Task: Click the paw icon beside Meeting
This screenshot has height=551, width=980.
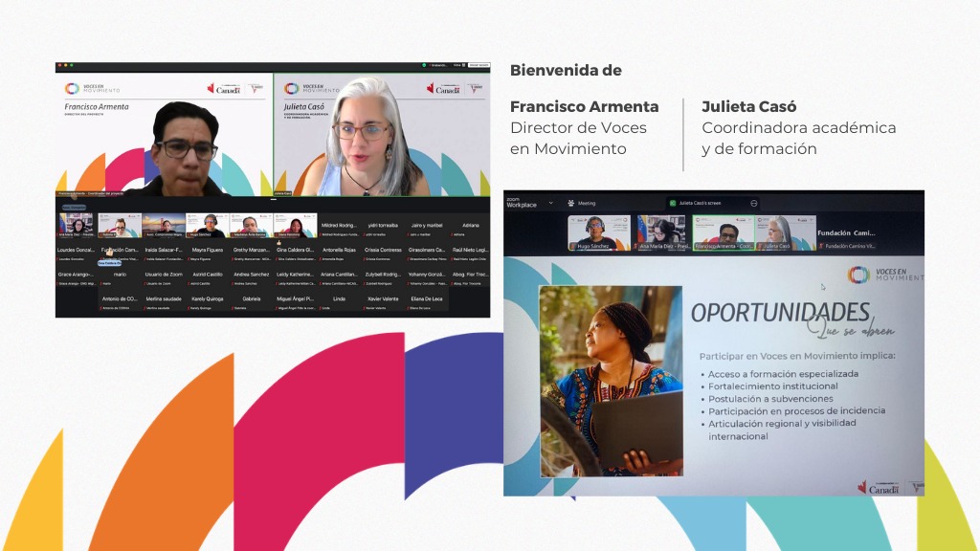Action: [570, 203]
